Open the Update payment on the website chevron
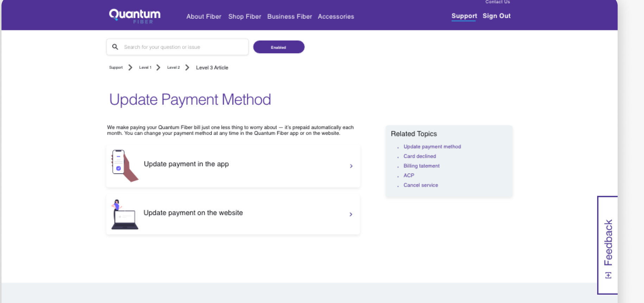644x303 pixels. (351, 214)
